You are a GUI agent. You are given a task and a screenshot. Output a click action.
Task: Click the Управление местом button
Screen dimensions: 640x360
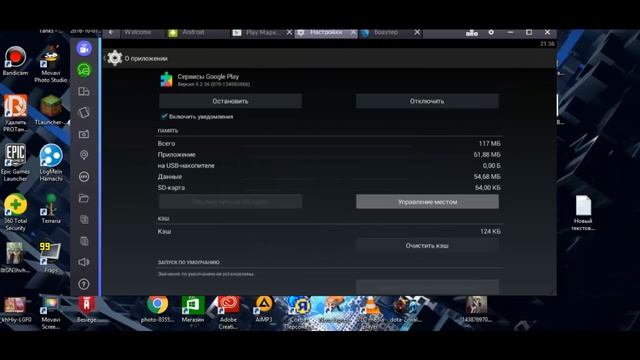tap(427, 202)
